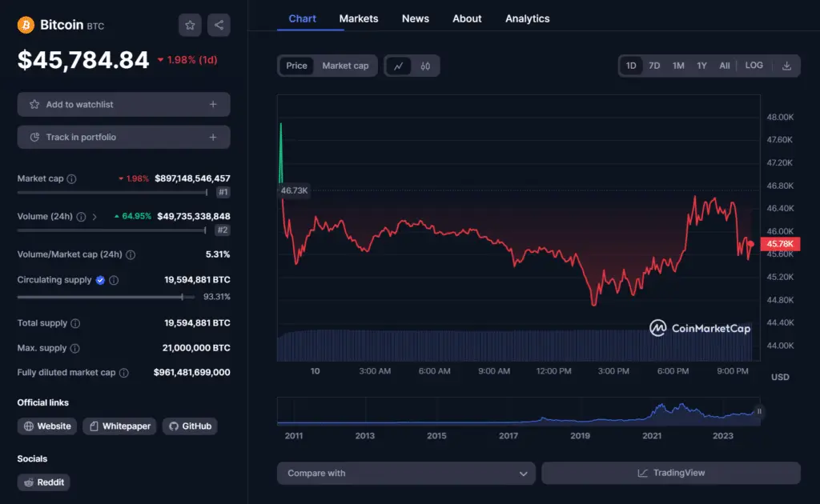Open the USD currency selector

pos(780,377)
